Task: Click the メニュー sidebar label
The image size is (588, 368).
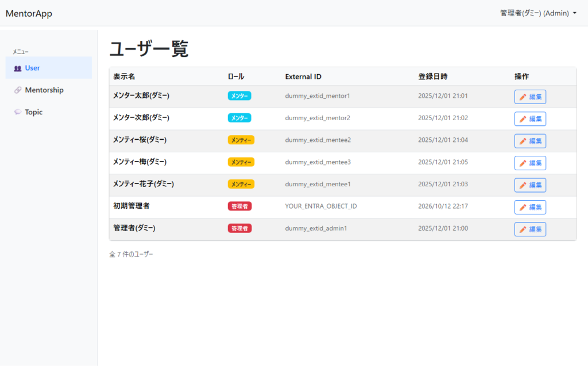Action: coord(21,52)
